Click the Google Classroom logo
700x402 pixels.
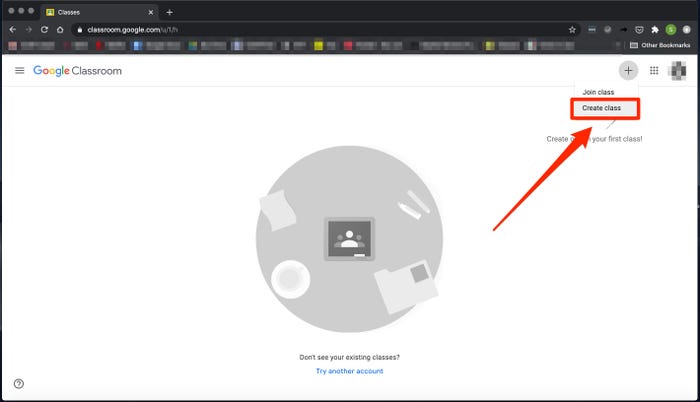77,71
